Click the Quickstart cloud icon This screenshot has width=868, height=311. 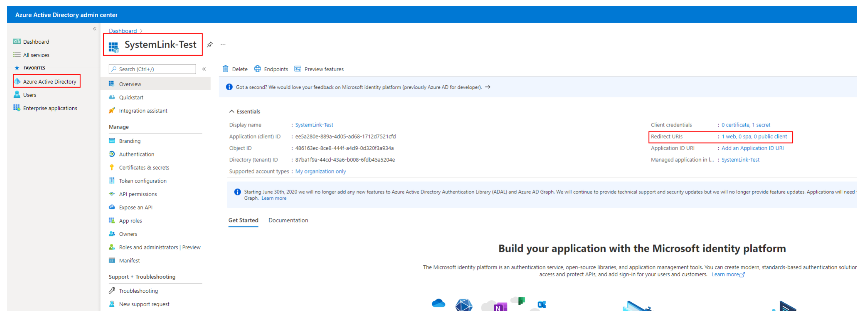tap(112, 97)
